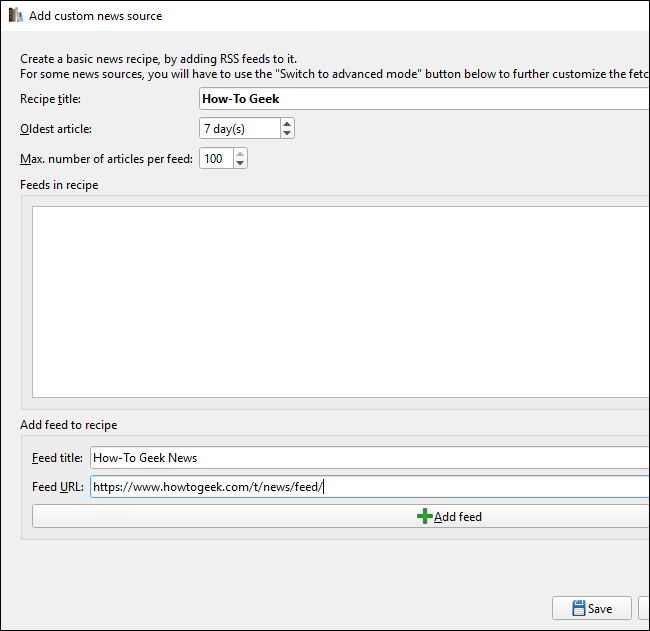This screenshot has width=650, height=631.
Task: Increase Oldest article with up arrow
Action: 287,124
